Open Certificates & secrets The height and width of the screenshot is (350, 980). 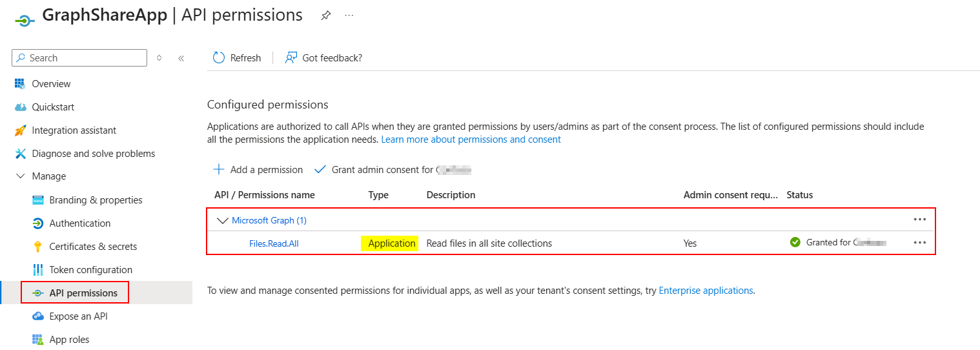coord(94,247)
